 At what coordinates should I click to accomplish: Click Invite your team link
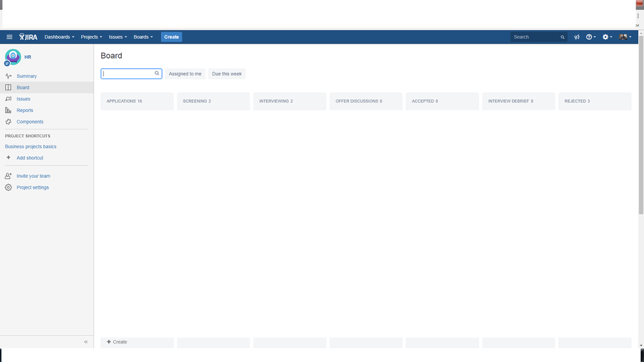pyautogui.click(x=34, y=176)
